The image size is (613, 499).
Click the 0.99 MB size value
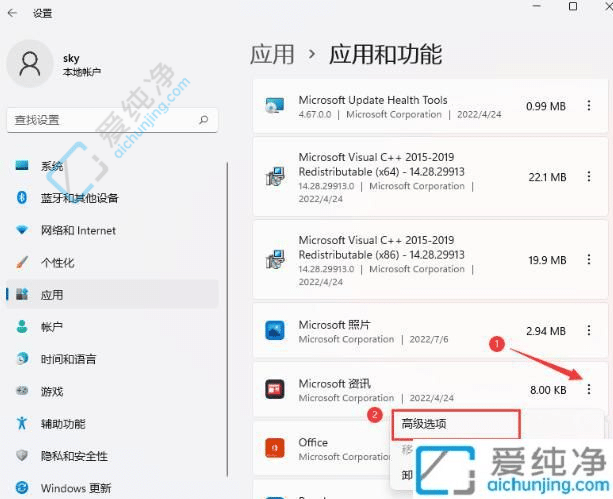point(546,106)
